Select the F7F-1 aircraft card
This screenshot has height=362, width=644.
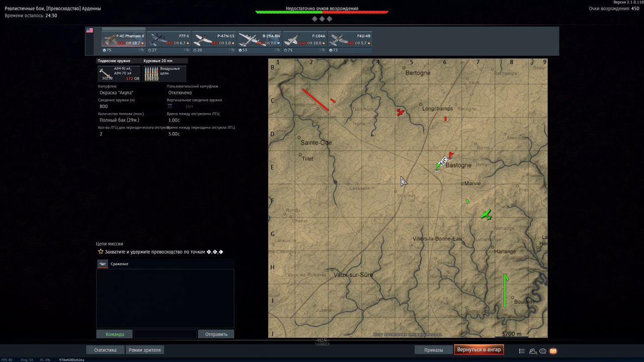click(169, 43)
